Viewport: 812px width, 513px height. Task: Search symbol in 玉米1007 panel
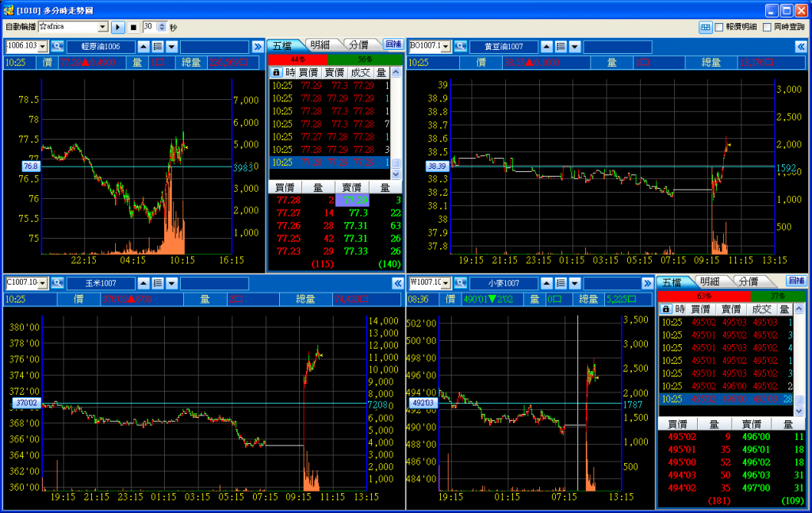pyautogui.click(x=57, y=283)
